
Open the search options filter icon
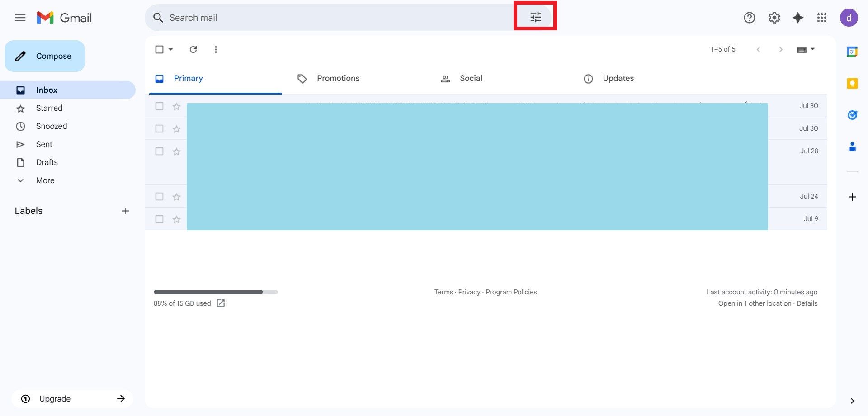pos(535,18)
